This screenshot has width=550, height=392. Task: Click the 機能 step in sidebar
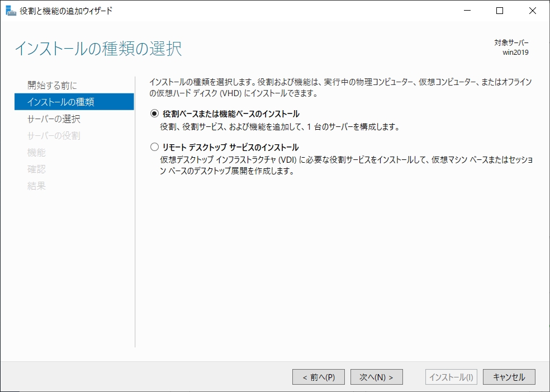(x=36, y=152)
